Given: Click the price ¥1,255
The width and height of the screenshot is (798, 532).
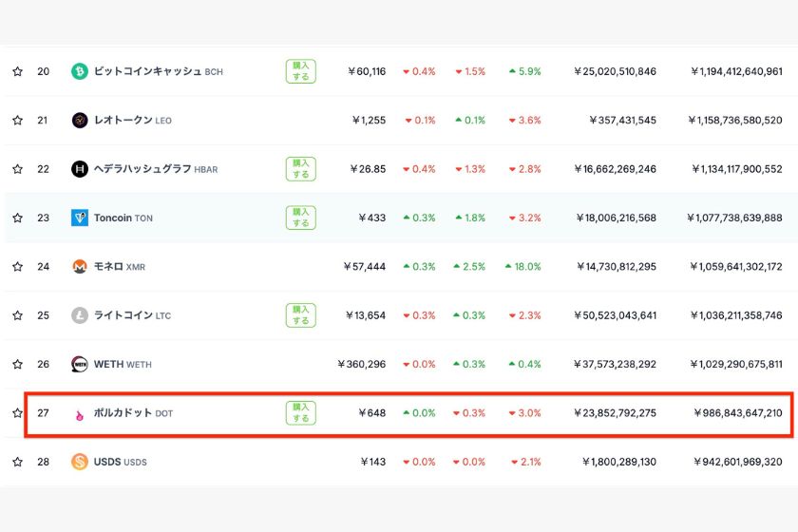Looking at the screenshot, I should 369,120.
